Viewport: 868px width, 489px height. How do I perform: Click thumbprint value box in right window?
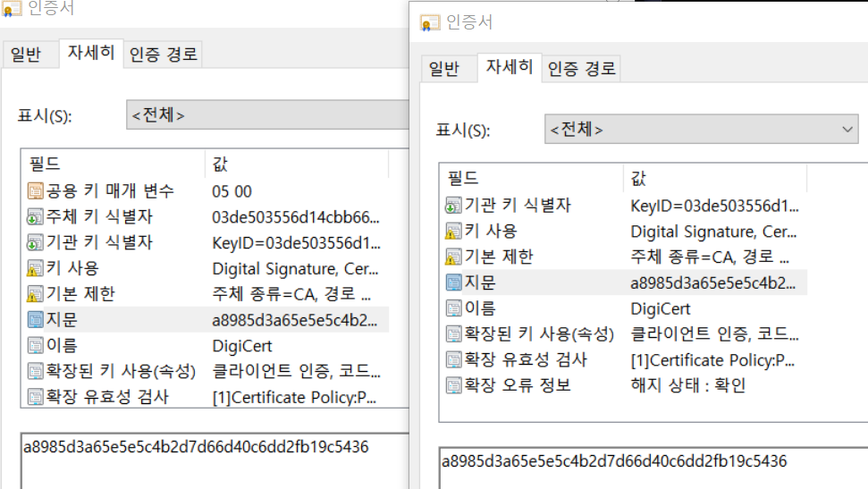coord(653,468)
